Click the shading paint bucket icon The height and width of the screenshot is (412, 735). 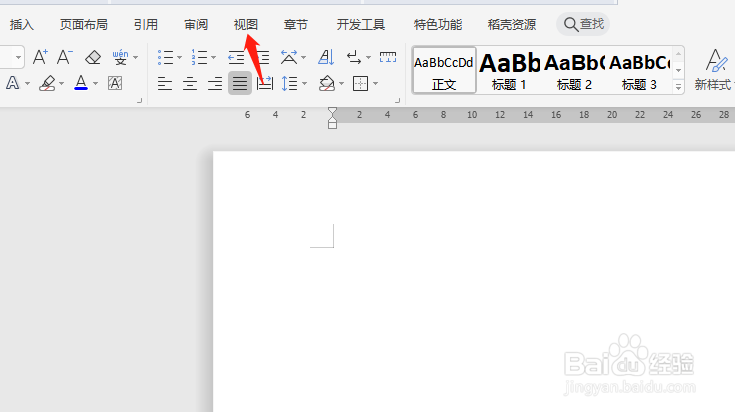(326, 83)
